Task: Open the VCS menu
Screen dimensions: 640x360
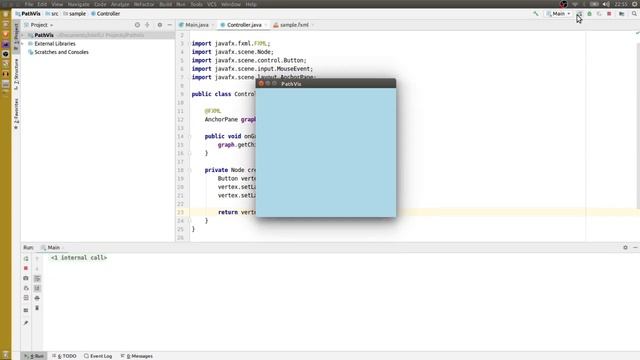Action: pyautogui.click(x=211, y=4)
